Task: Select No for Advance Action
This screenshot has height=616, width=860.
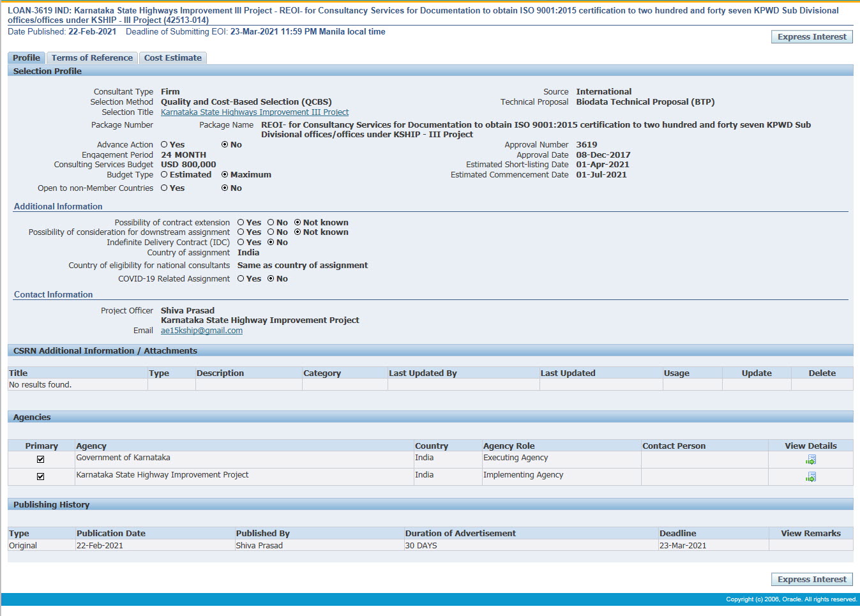Action: [x=225, y=145]
